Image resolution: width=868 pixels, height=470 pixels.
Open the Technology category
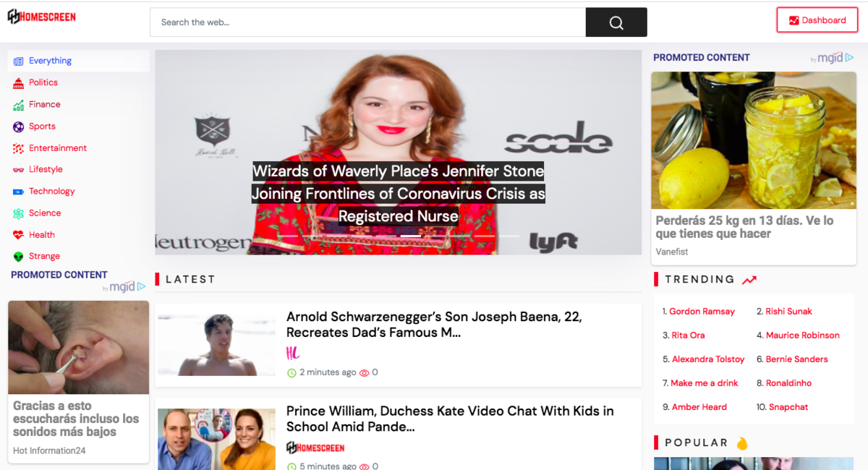[x=51, y=192]
